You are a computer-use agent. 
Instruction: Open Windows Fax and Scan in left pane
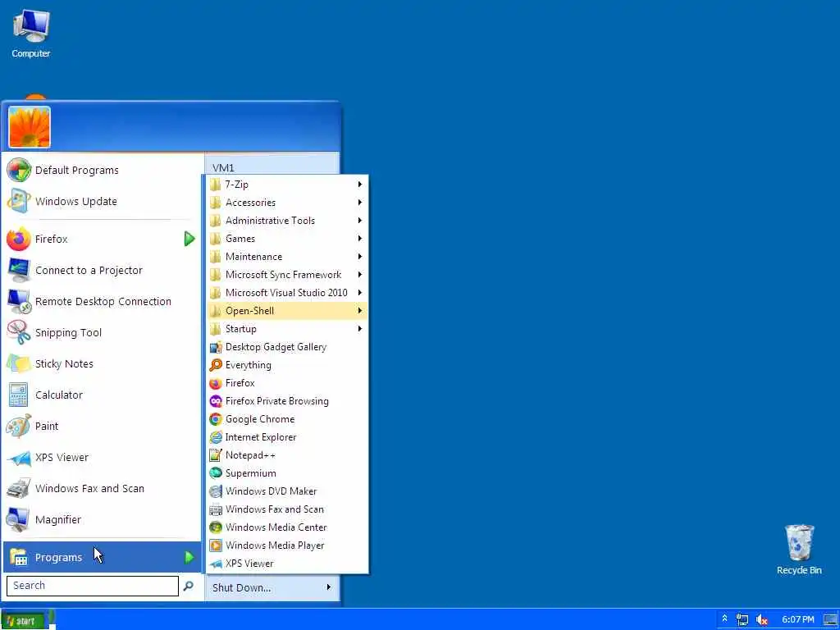coord(101,489)
